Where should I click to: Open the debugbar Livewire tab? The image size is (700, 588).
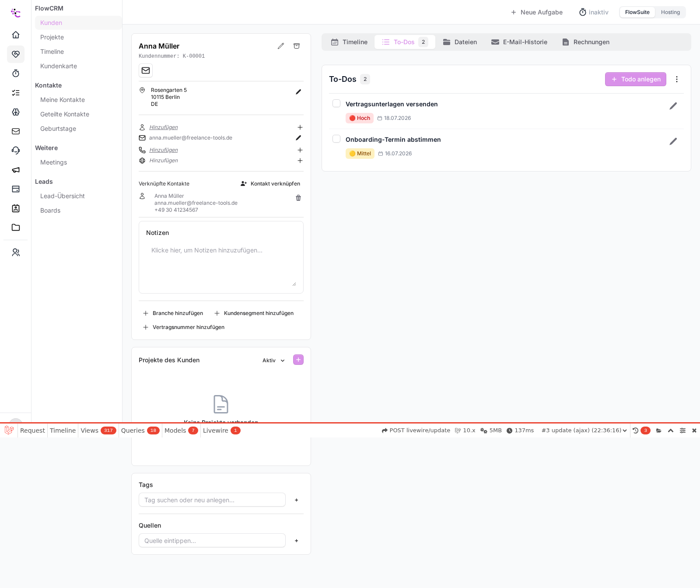pos(221,430)
